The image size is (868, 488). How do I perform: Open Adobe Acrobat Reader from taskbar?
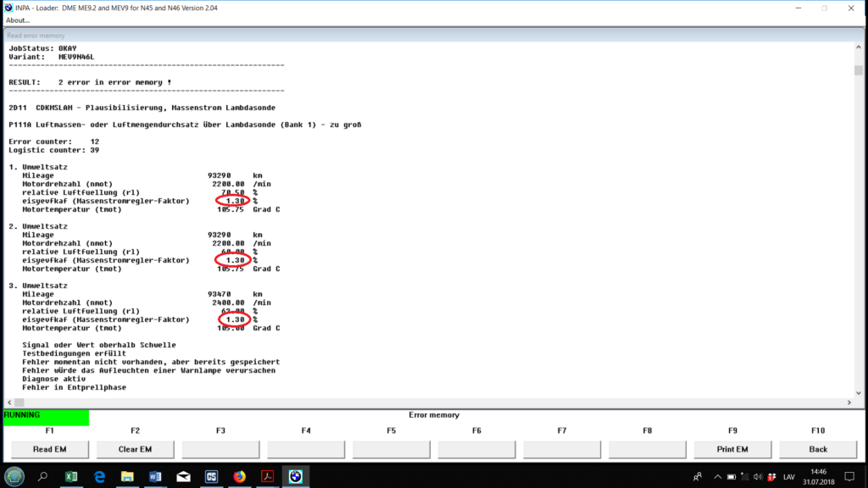pyautogui.click(x=266, y=477)
